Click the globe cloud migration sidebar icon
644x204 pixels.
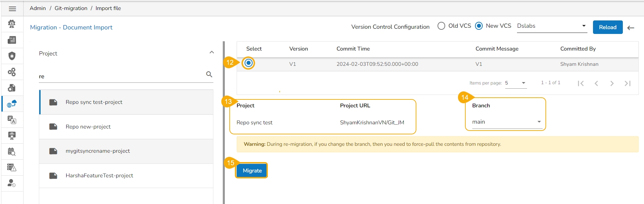click(x=12, y=104)
